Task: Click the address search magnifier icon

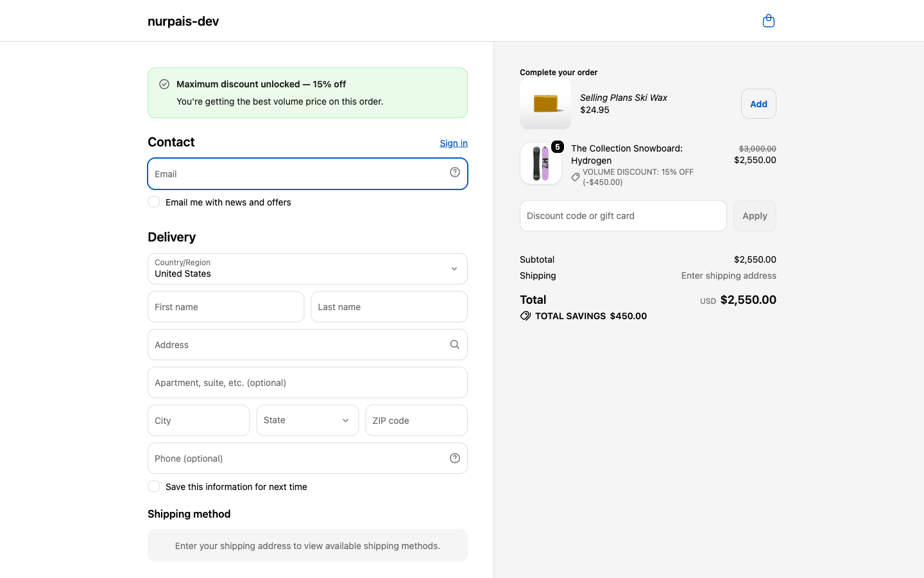Action: point(455,344)
